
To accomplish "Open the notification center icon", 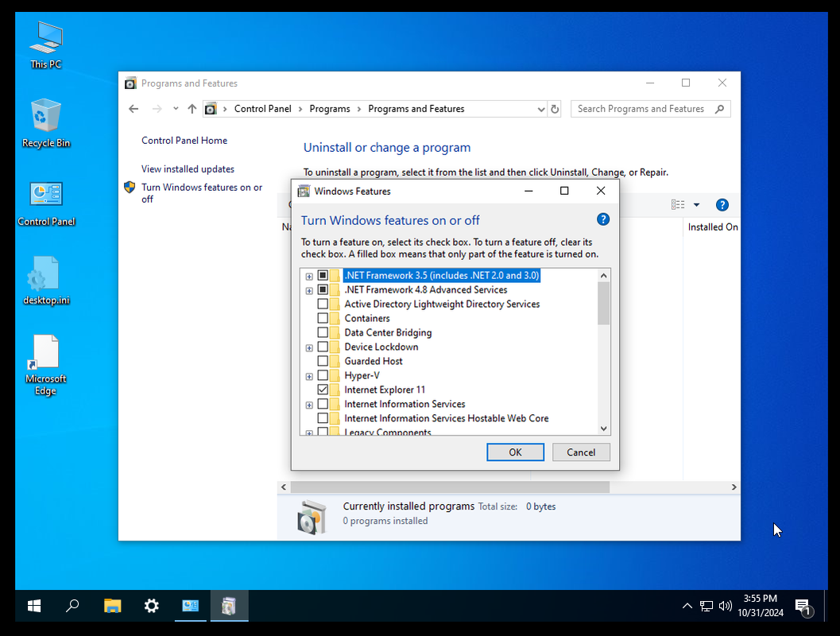I will click(803, 607).
